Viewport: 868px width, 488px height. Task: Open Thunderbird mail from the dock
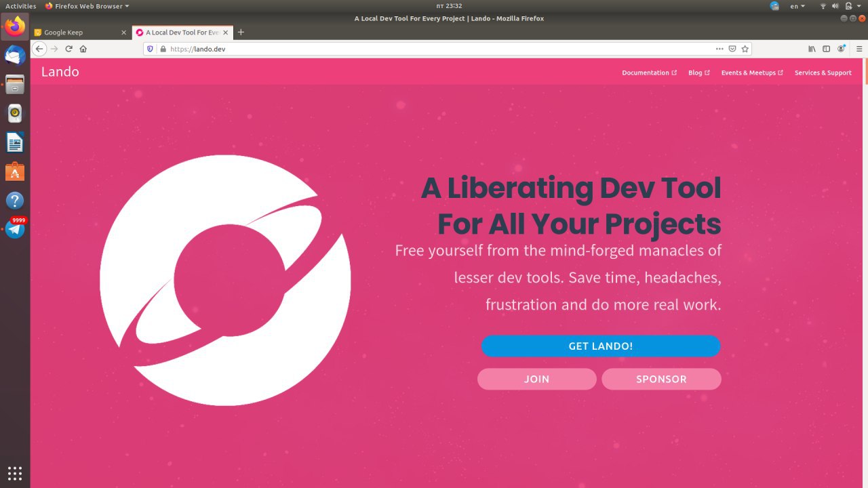(15, 56)
